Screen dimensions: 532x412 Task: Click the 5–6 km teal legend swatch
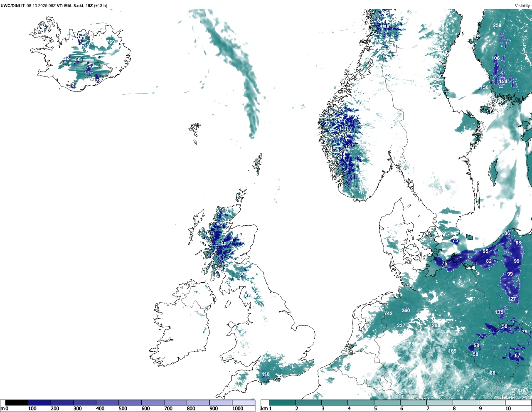387,402
